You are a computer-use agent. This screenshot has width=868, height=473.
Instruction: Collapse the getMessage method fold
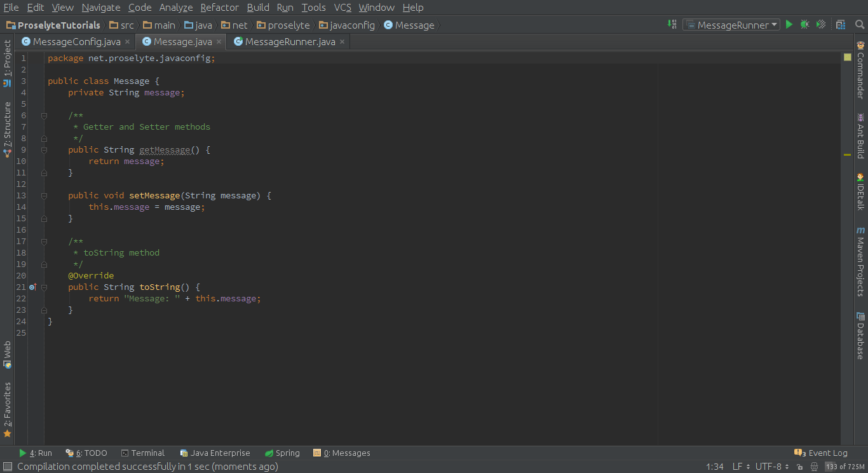pos(43,150)
